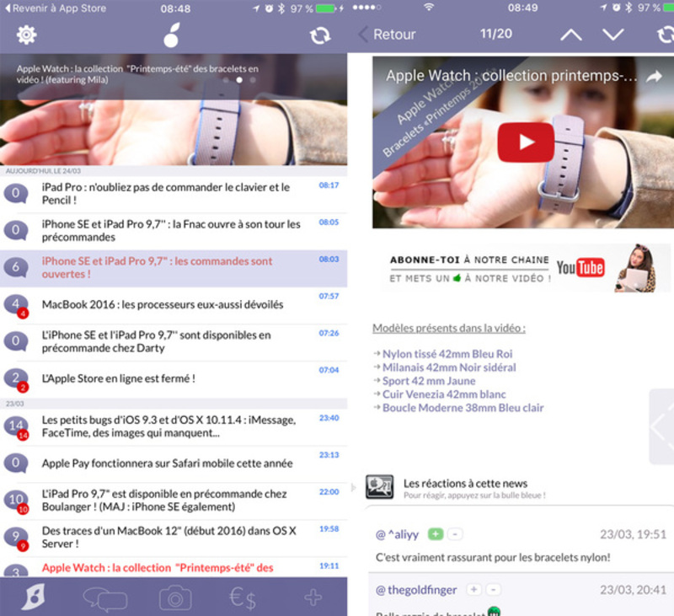Tap comment bubble showing 0 on Darty article

[16, 341]
